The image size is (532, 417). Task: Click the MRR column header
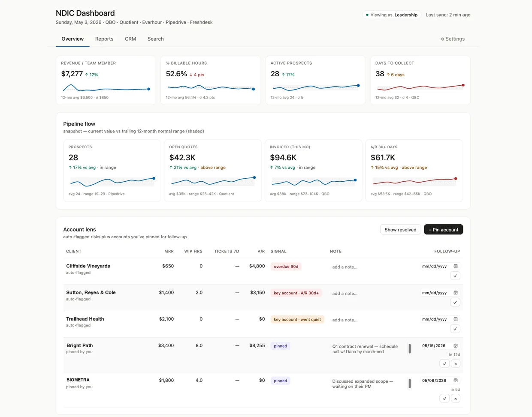click(x=169, y=252)
